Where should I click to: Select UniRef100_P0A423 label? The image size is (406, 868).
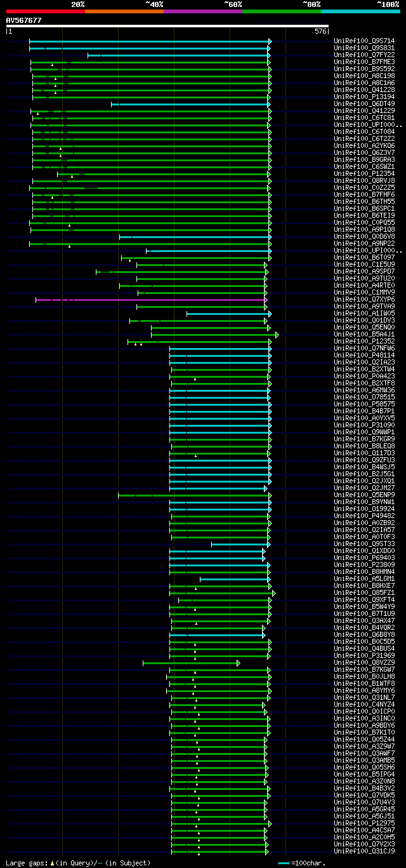pyautogui.click(x=363, y=377)
